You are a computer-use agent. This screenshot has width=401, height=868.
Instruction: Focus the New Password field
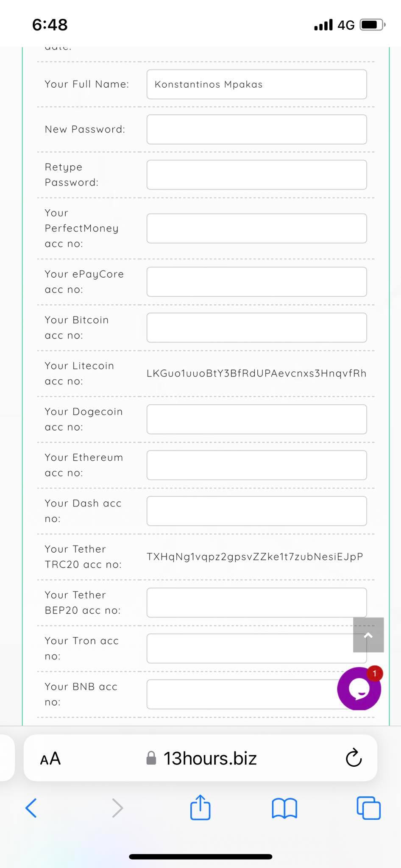256,129
